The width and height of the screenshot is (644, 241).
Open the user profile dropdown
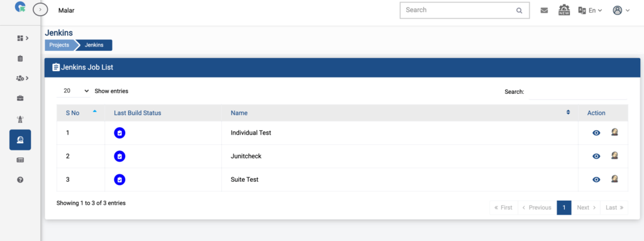click(621, 11)
